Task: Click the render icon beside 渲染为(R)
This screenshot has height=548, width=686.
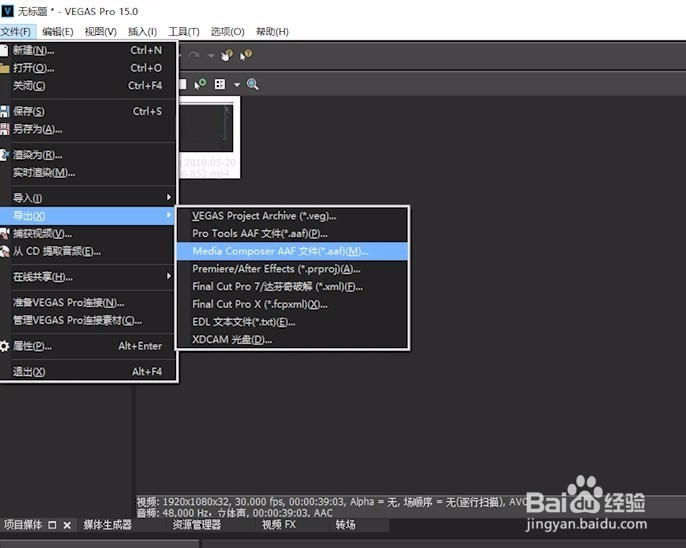Action: [4, 155]
